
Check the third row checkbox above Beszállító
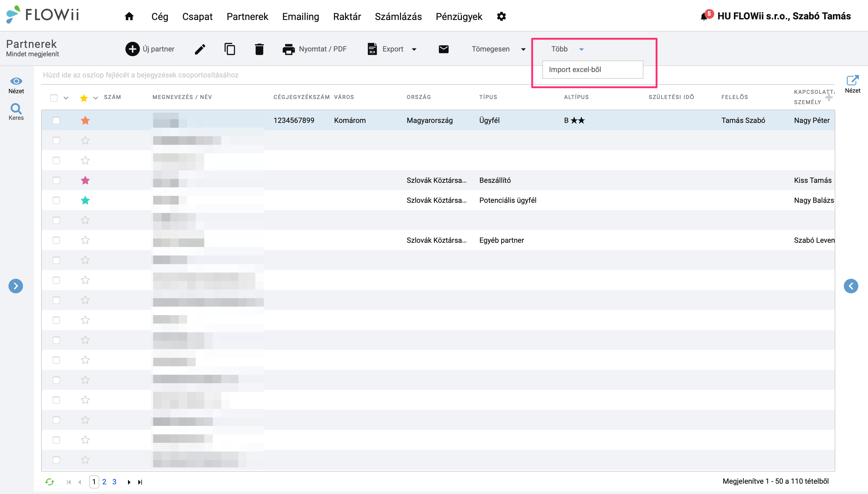[x=56, y=160]
